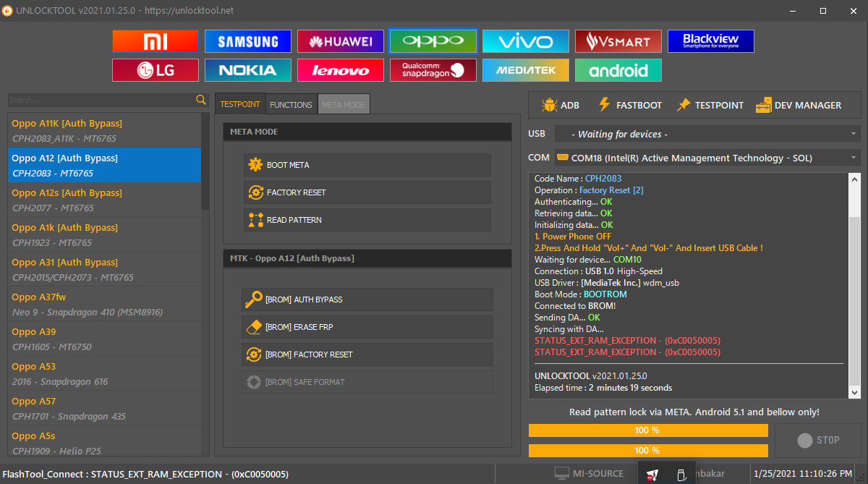Select the Oppo A39 entry

tap(105, 339)
